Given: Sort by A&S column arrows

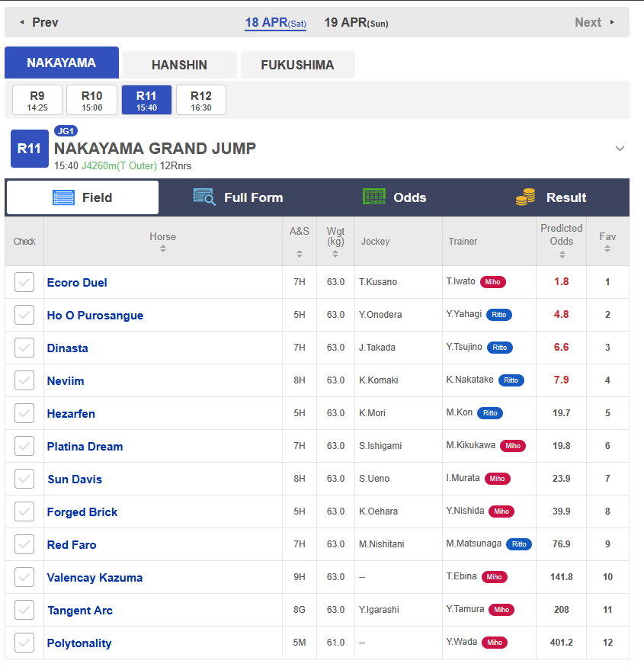Looking at the screenshot, I should pyautogui.click(x=300, y=254).
